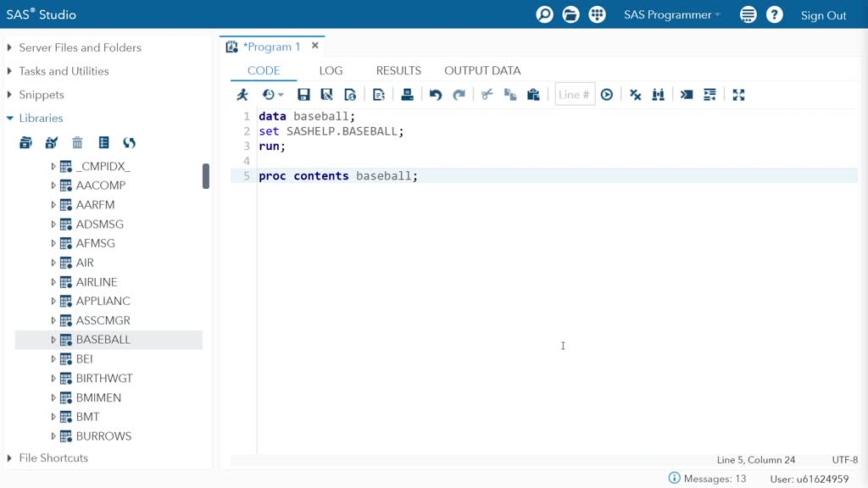
Task: Click the Save program disk icon
Action: (x=303, y=95)
